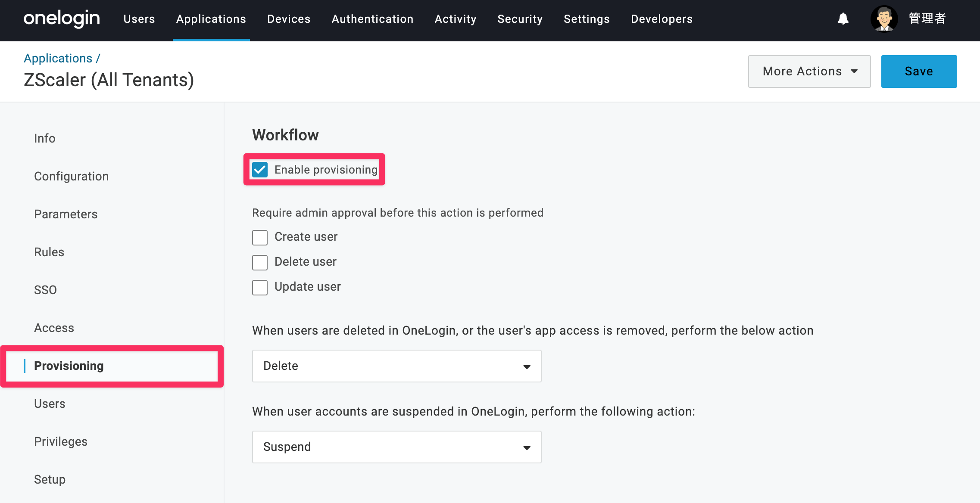The height and width of the screenshot is (503, 980).
Task: Require approval for Create user
Action: (260, 237)
